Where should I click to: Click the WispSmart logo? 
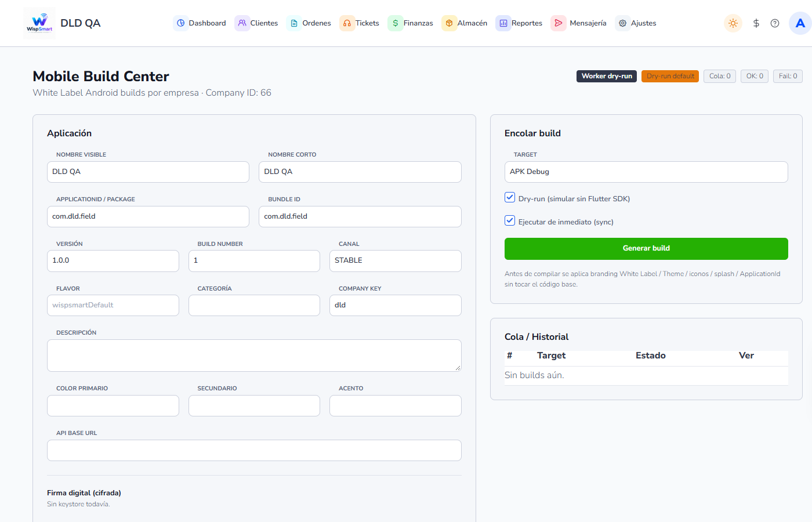[x=39, y=23]
